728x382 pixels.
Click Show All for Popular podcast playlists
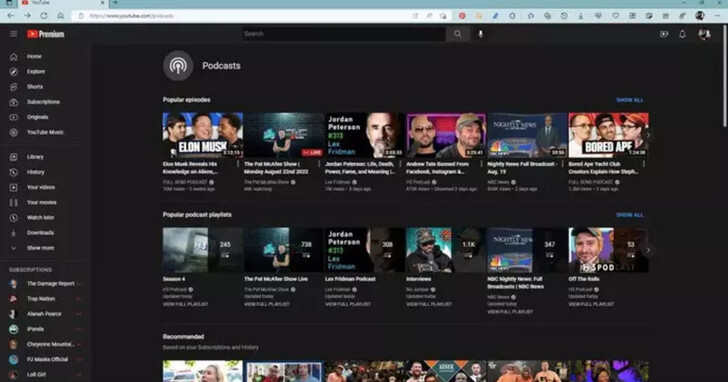point(630,215)
